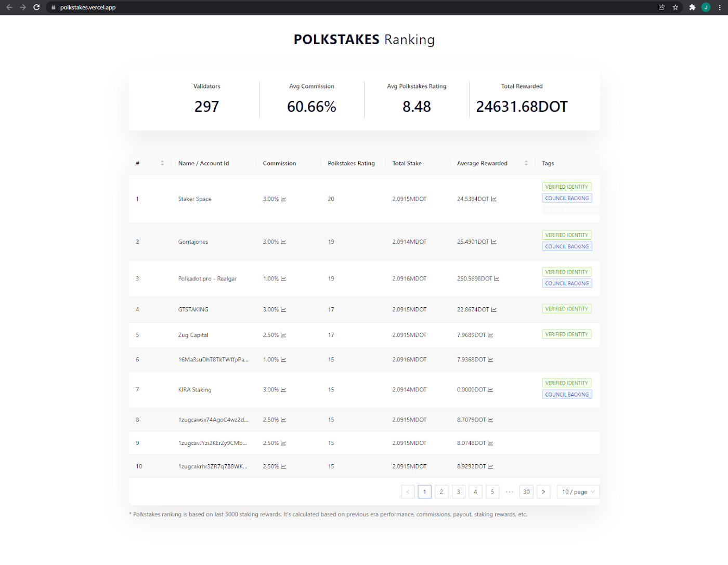Select page 5 in pagination
Image resolution: width=728 pixels, height=565 pixels.
[x=492, y=492]
